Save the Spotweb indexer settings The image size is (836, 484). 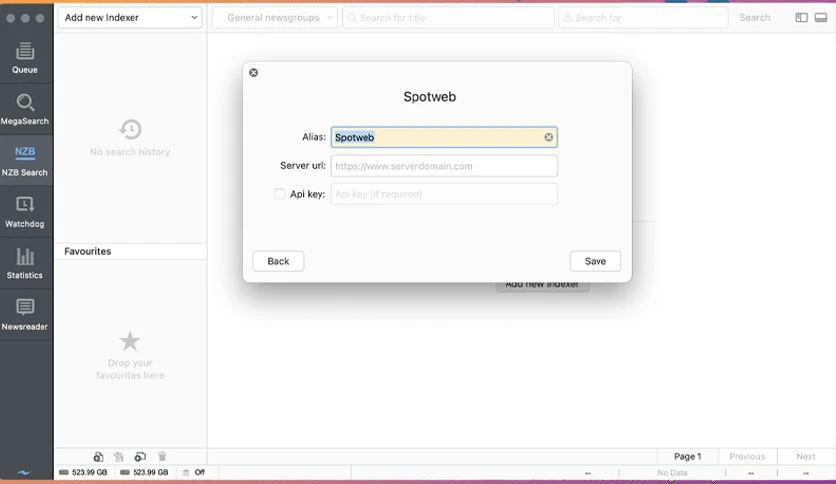(x=595, y=261)
